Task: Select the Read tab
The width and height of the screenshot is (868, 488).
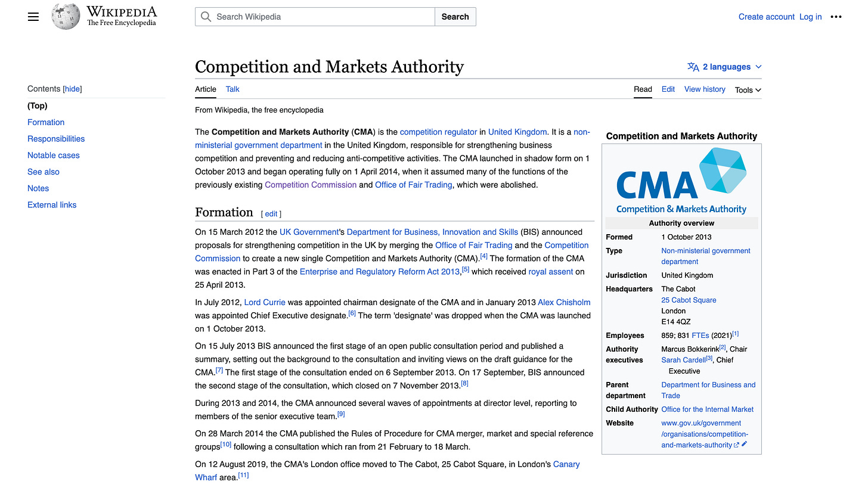Action: coord(643,89)
